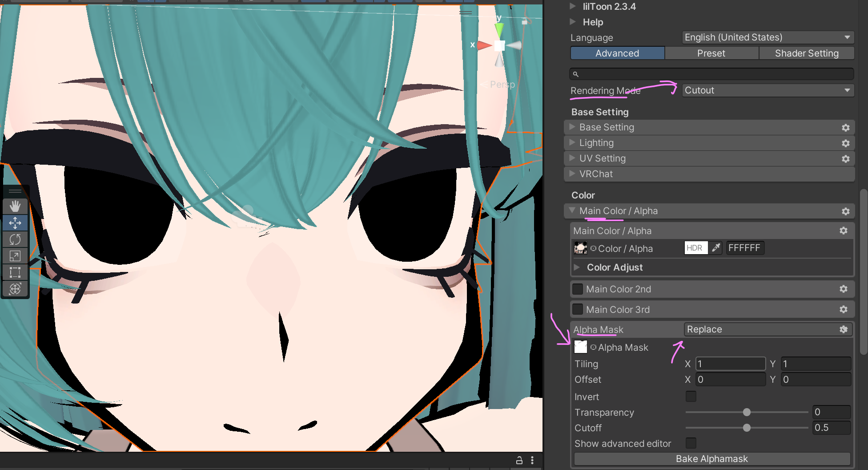
Task: Click the scene gizmo Y axis cone
Action: 499,30
